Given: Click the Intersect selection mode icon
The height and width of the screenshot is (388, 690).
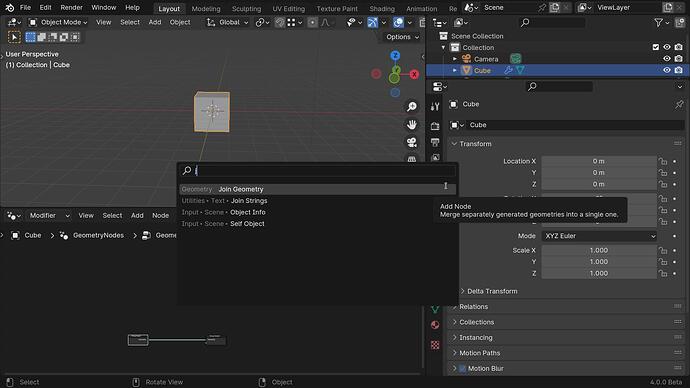Looking at the screenshot, I should pyautogui.click(x=75, y=37).
